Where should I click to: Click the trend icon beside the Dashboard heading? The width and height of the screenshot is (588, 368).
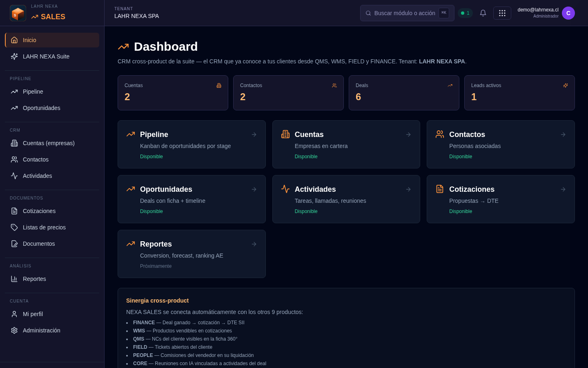[x=123, y=47]
